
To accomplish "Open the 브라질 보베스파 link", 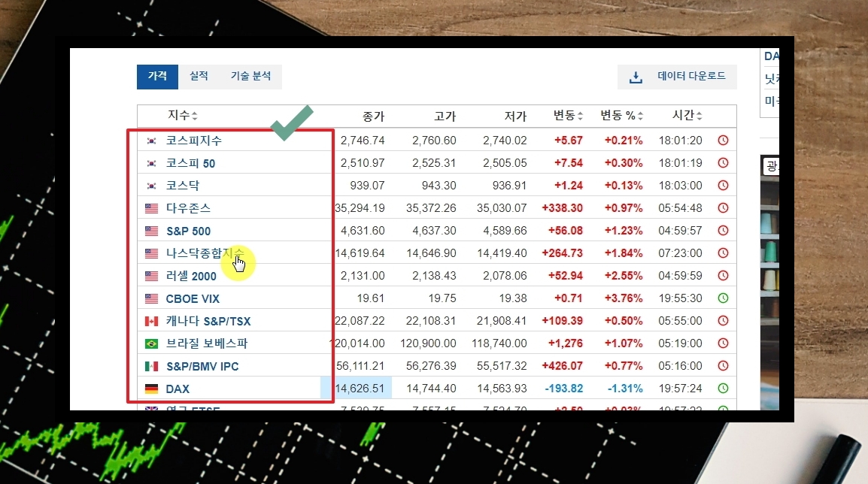I will pyautogui.click(x=207, y=343).
